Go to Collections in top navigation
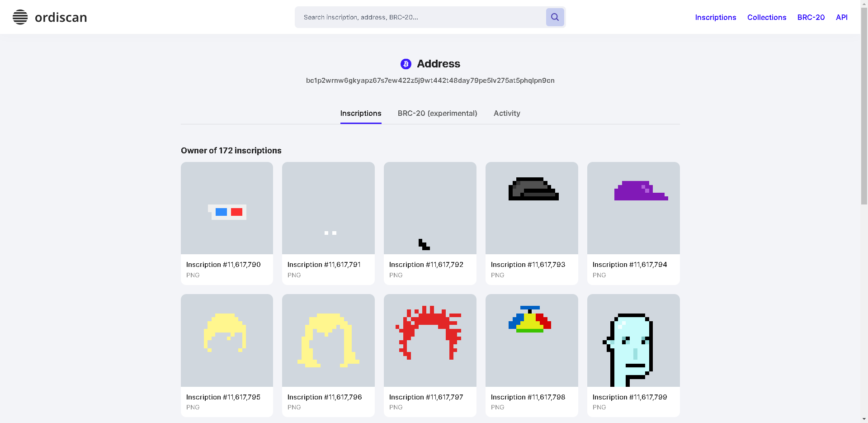The width and height of the screenshot is (868, 423). coord(766,17)
